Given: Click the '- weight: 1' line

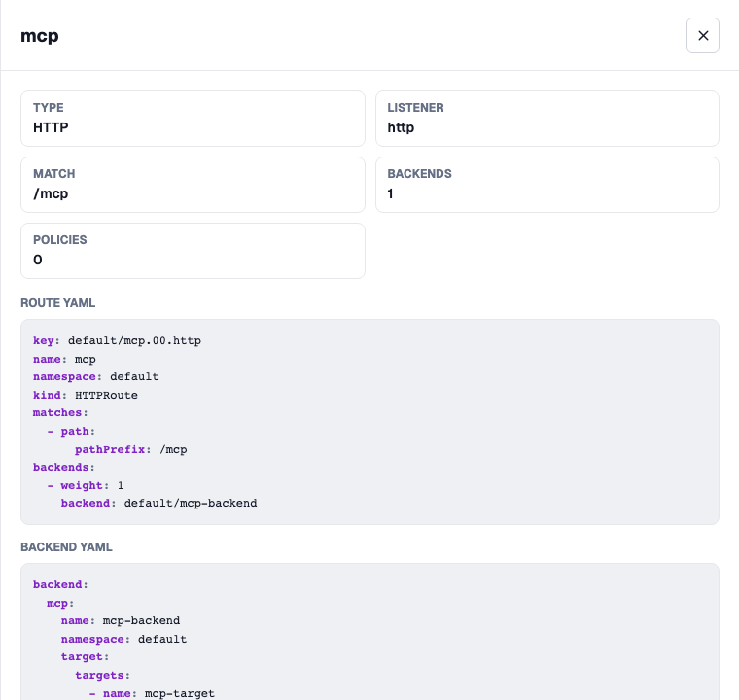Looking at the screenshot, I should coord(86,485).
